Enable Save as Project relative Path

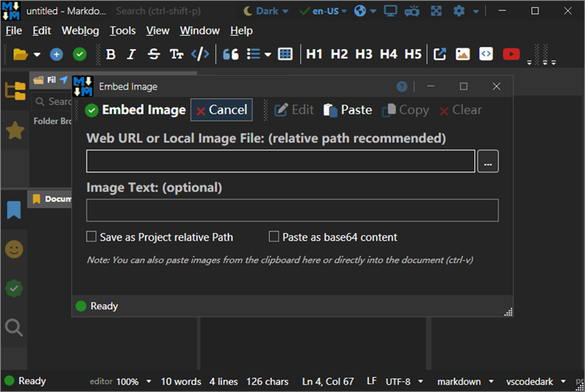click(x=91, y=236)
